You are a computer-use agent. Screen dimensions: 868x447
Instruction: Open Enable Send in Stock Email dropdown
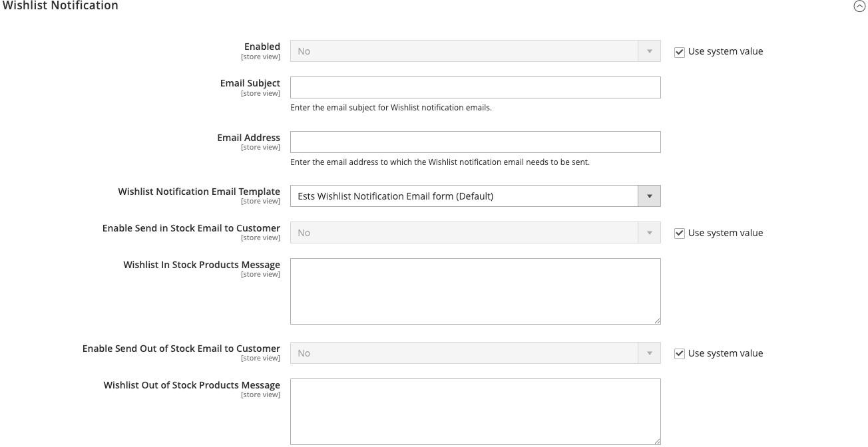tap(475, 233)
